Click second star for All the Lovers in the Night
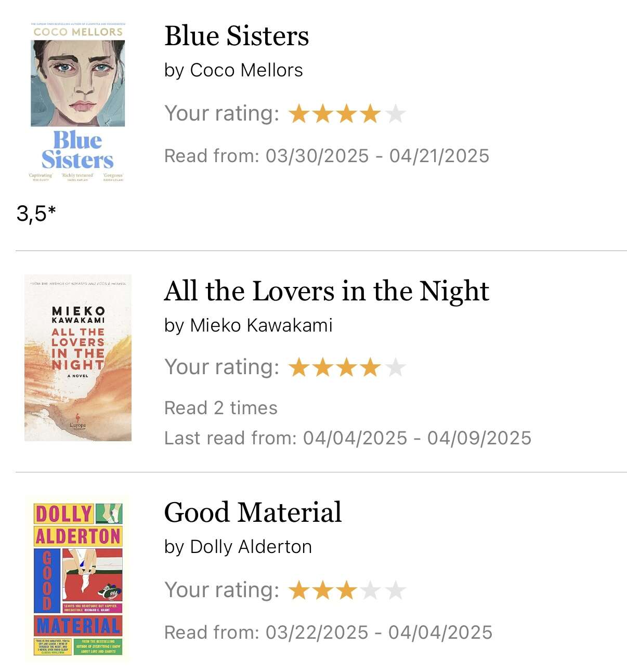 [x=323, y=368]
